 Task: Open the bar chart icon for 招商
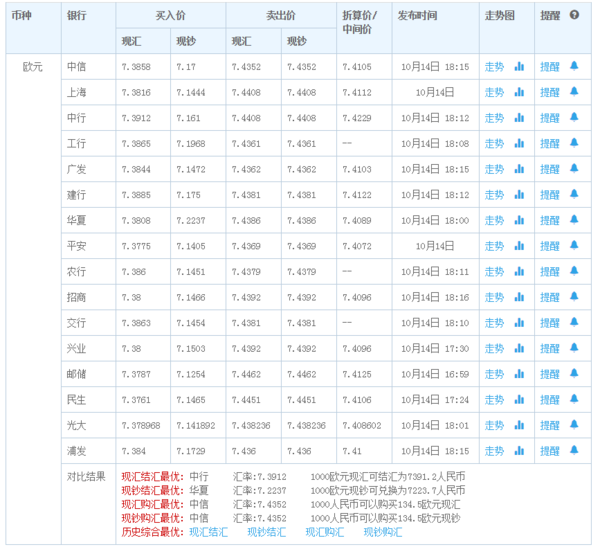click(519, 297)
